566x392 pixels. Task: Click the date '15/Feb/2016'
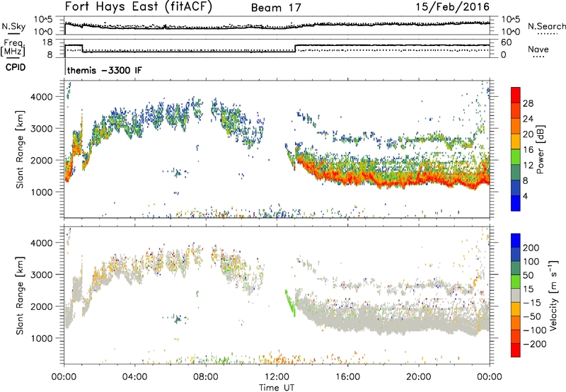point(453,6)
